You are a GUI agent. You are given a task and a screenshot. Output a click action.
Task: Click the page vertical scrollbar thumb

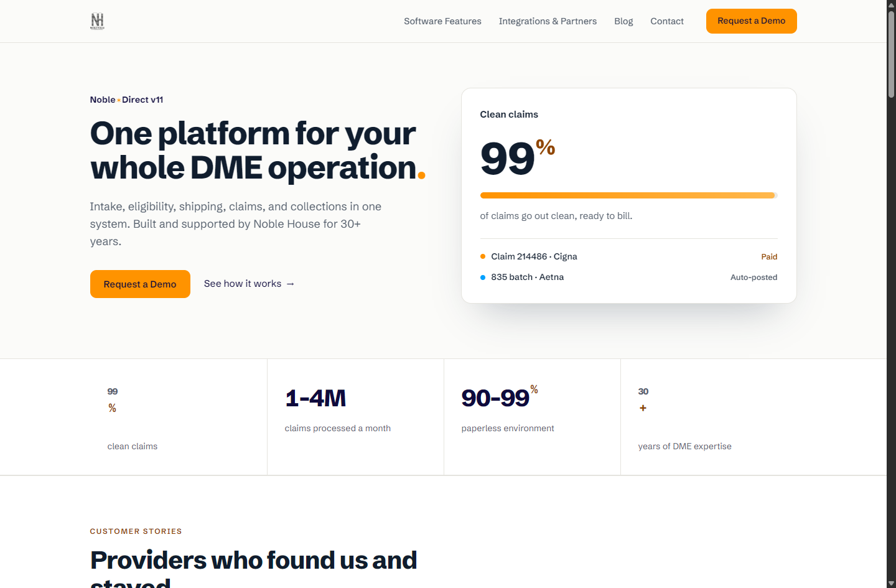[891, 54]
